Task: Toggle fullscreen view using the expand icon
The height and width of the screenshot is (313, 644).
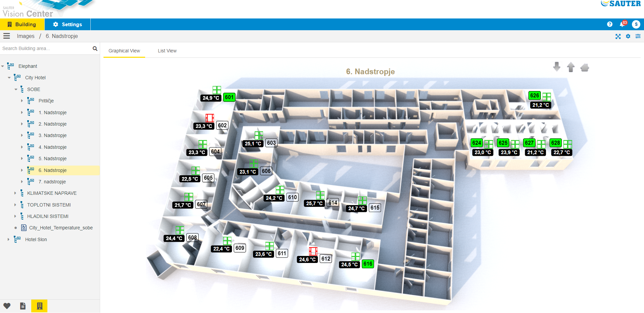Action: click(618, 36)
